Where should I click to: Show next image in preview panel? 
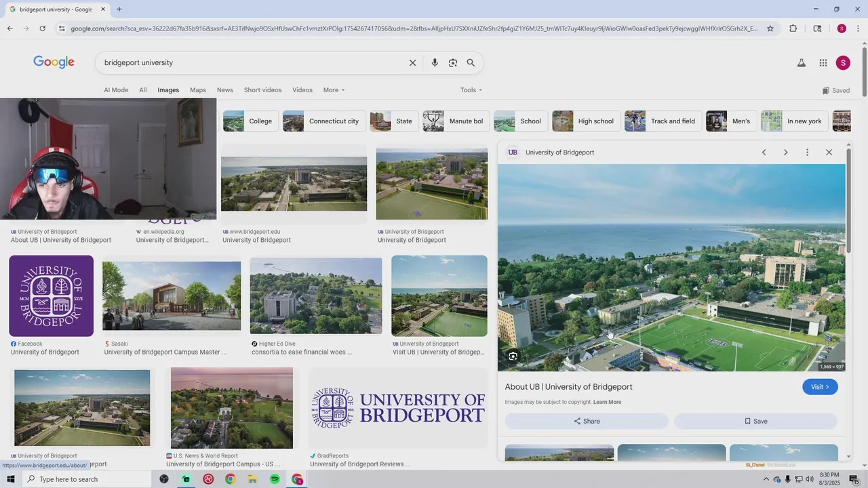[785, 152]
